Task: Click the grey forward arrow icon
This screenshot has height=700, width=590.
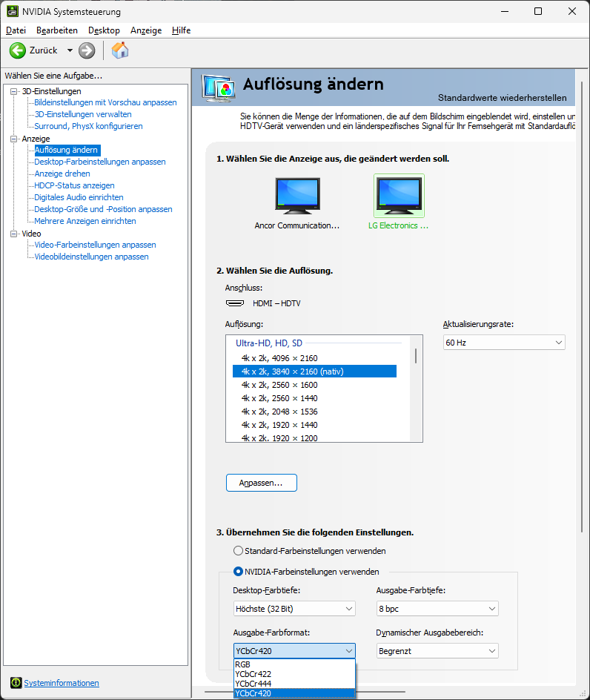Action: (87, 50)
